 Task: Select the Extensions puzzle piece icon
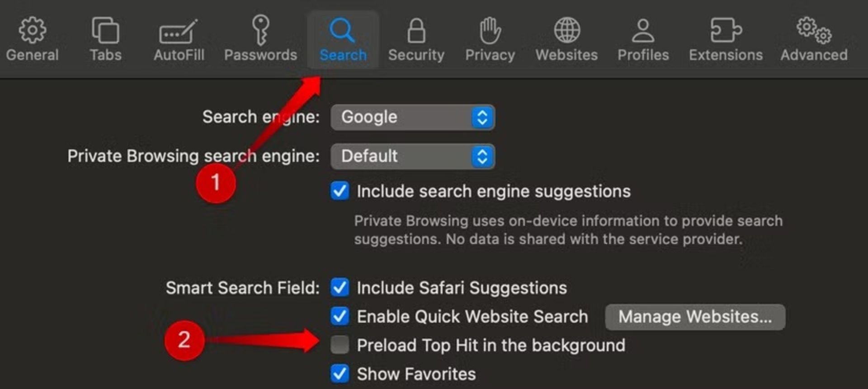(726, 30)
